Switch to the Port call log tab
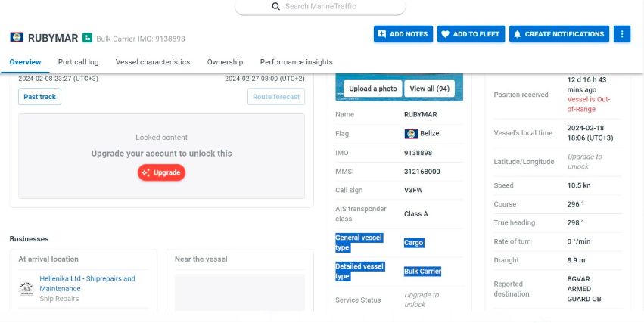The width and height of the screenshot is (644, 323). tap(78, 62)
